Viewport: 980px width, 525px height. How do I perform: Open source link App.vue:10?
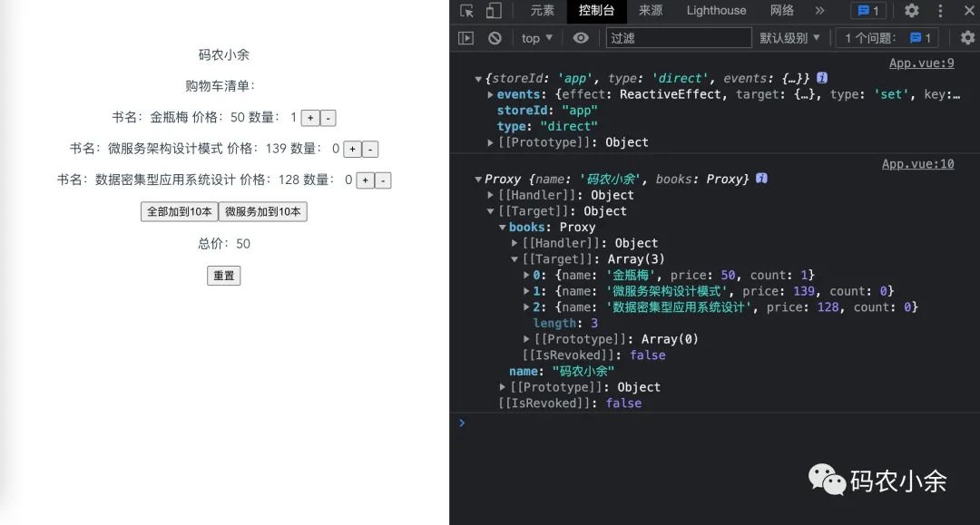pos(917,164)
